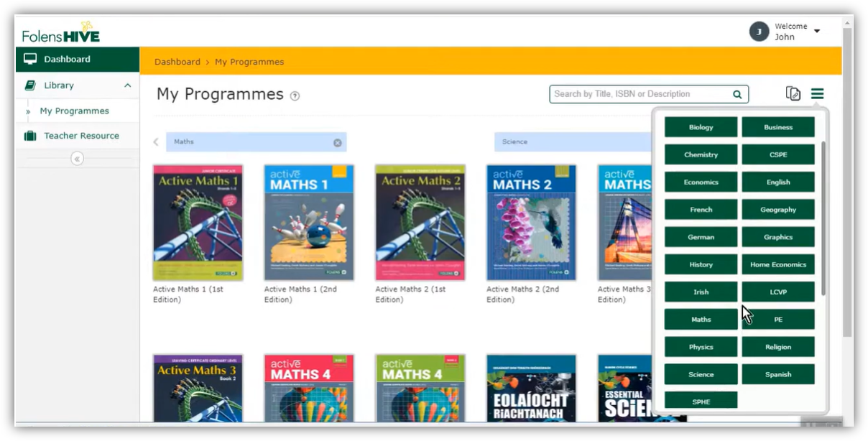Screen dimensions: 868x441
Task: Click the My Programmes breadcrumb
Action: 249,62
